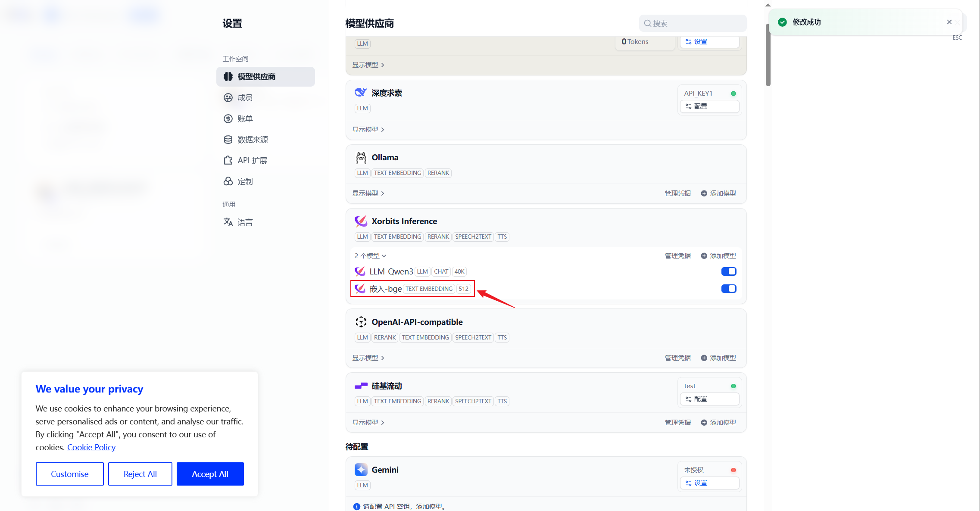Click the green success check icon

[x=782, y=22]
